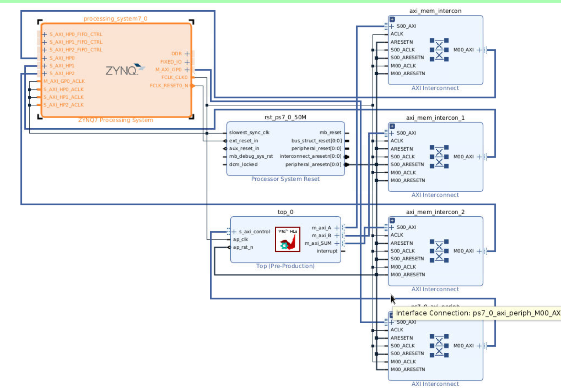This screenshot has width=561, height=392.
Task: Select M00_ARESETN pin on axi_mem_intercon_2
Action: tap(408, 274)
